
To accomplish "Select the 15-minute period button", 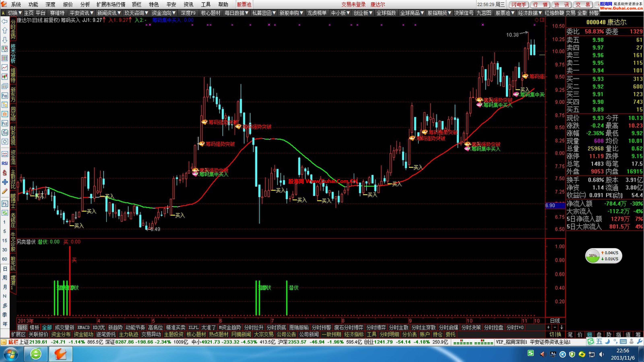I will pyautogui.click(x=4, y=241).
